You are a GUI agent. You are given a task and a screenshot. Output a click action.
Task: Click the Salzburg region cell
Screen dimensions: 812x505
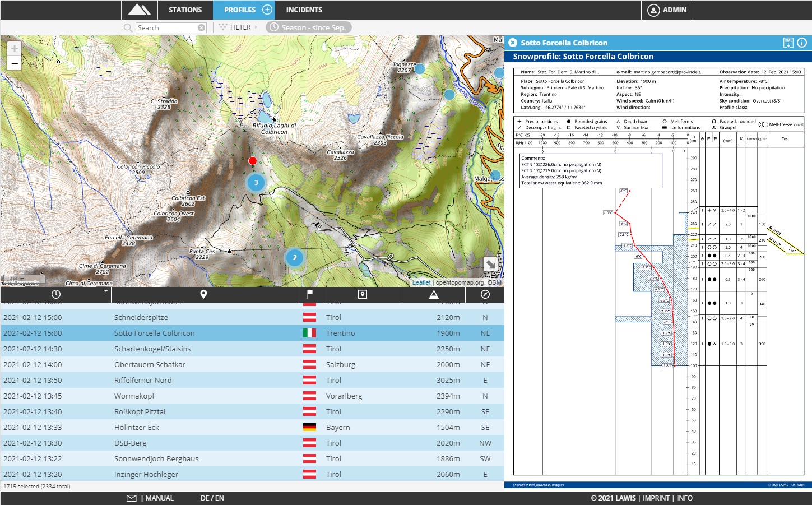click(341, 364)
